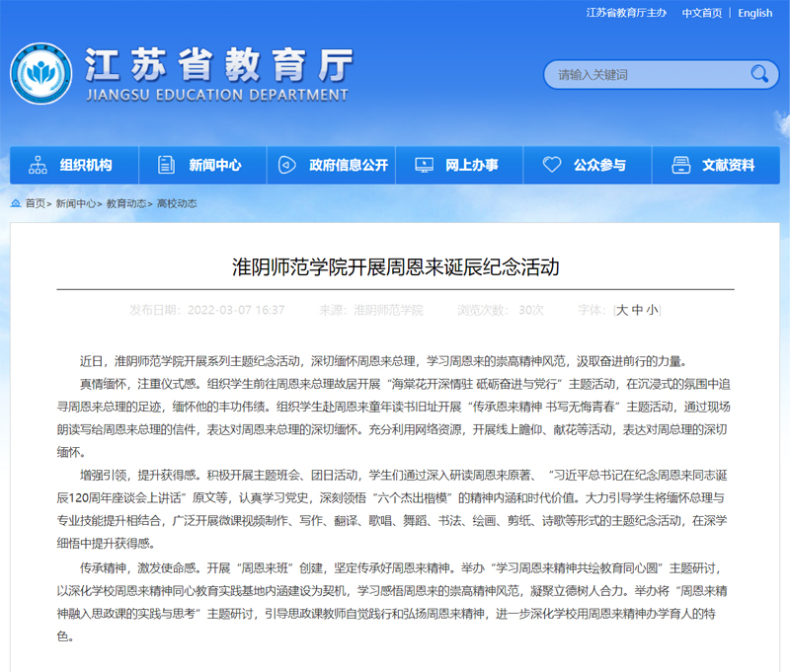Screen dimensions: 790x672
Task: Click the magnifier search icon
Action: pos(759,74)
